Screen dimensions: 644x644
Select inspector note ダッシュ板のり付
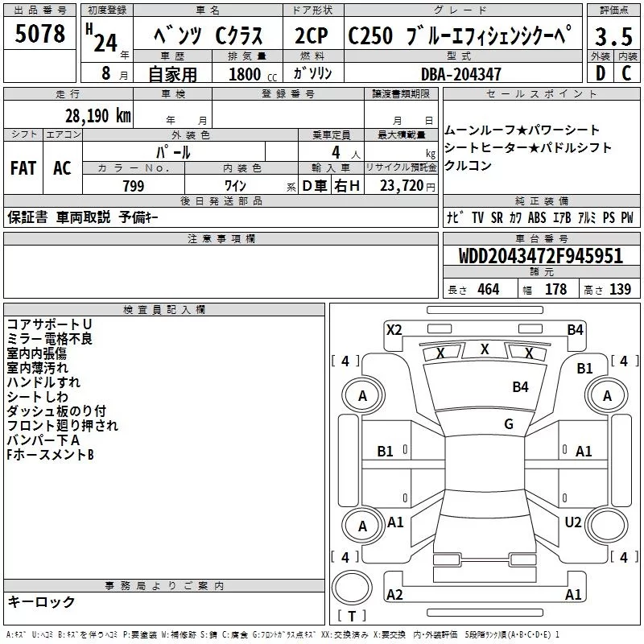56,411
